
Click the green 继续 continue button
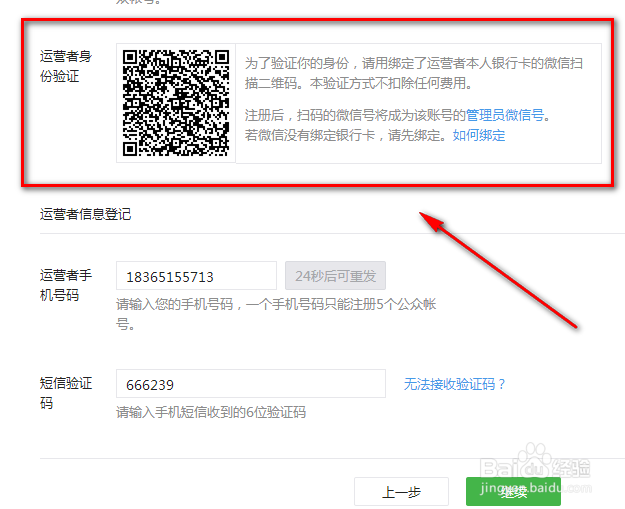coord(513,492)
